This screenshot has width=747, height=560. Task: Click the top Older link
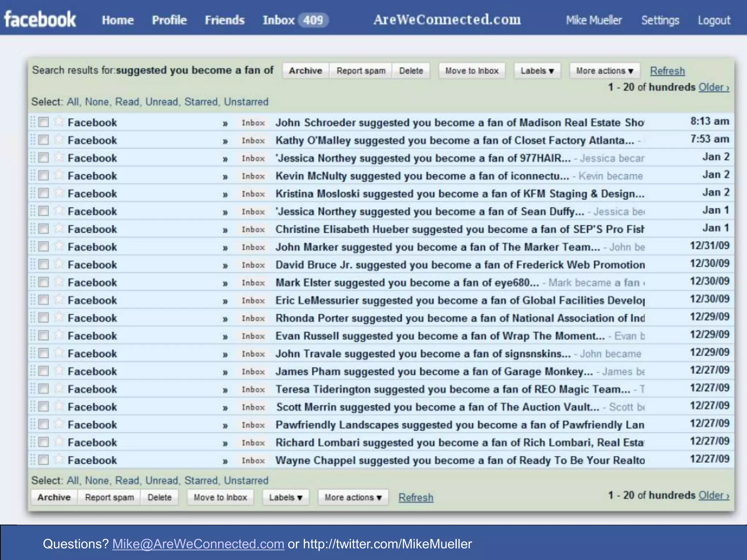pyautogui.click(x=713, y=87)
